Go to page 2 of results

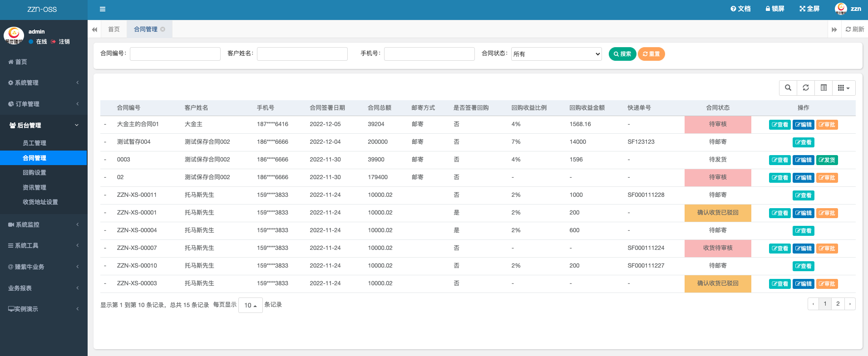(838, 304)
